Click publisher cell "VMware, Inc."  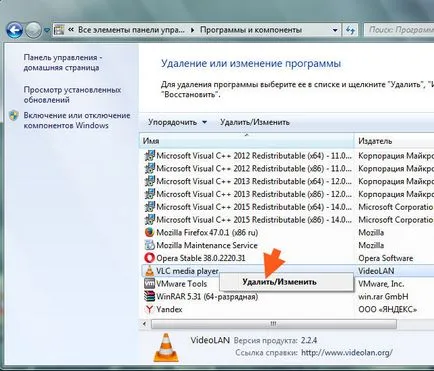tap(381, 284)
